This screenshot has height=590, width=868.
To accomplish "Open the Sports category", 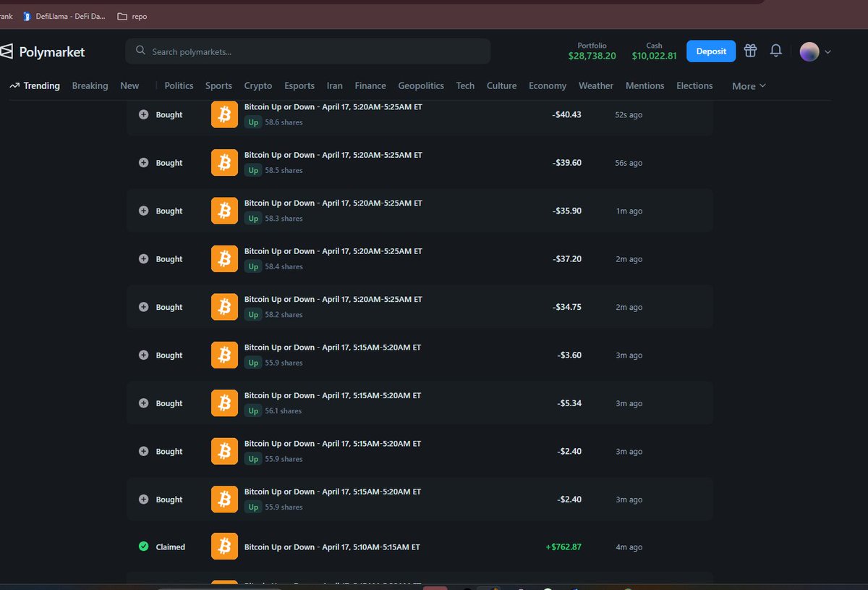I will (x=218, y=85).
